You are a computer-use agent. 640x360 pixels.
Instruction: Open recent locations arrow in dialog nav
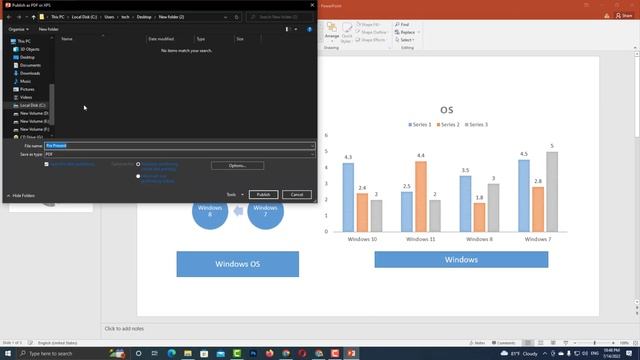[27, 17]
